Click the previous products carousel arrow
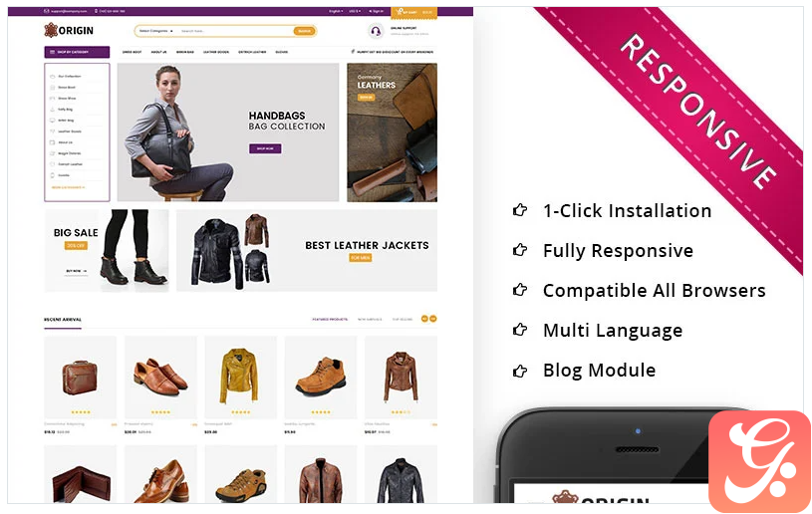 [x=424, y=319]
